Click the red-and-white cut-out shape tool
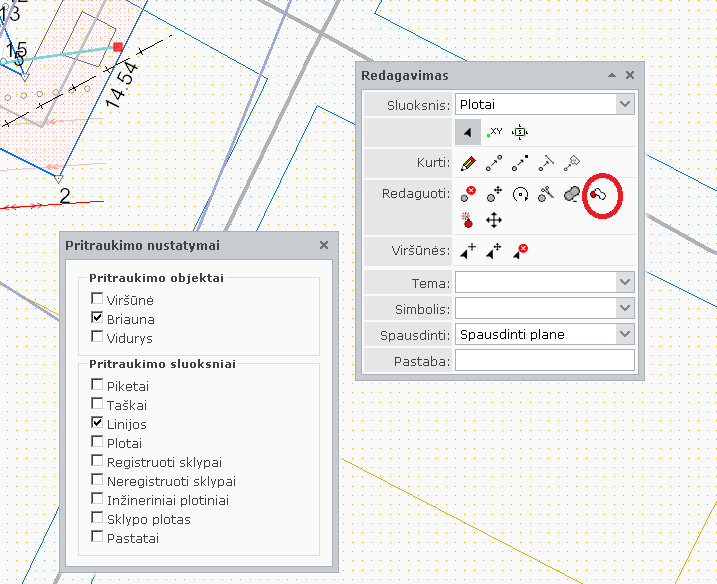The height and width of the screenshot is (584, 717). 598,195
